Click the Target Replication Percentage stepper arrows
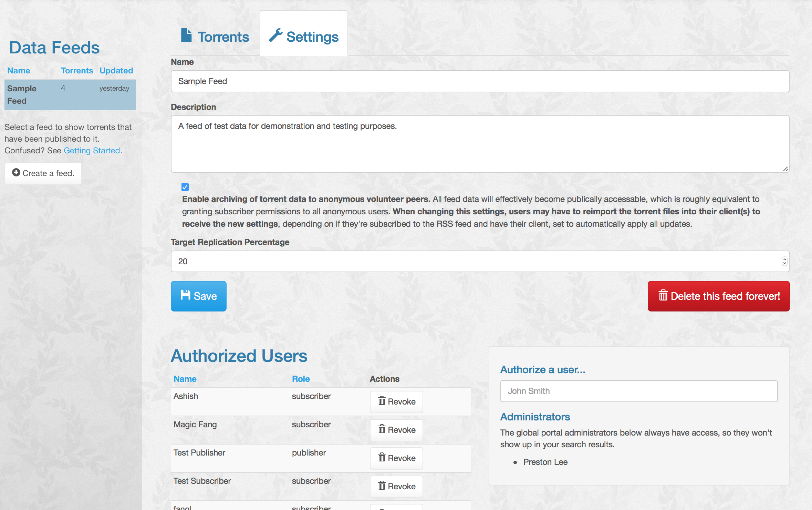This screenshot has width=812, height=510. [784, 261]
